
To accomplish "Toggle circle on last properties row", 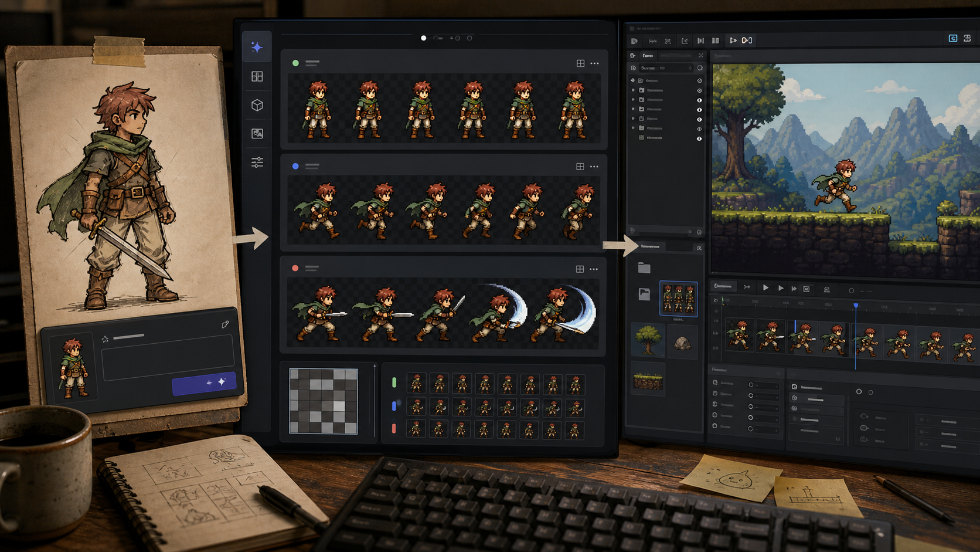I will (751, 429).
